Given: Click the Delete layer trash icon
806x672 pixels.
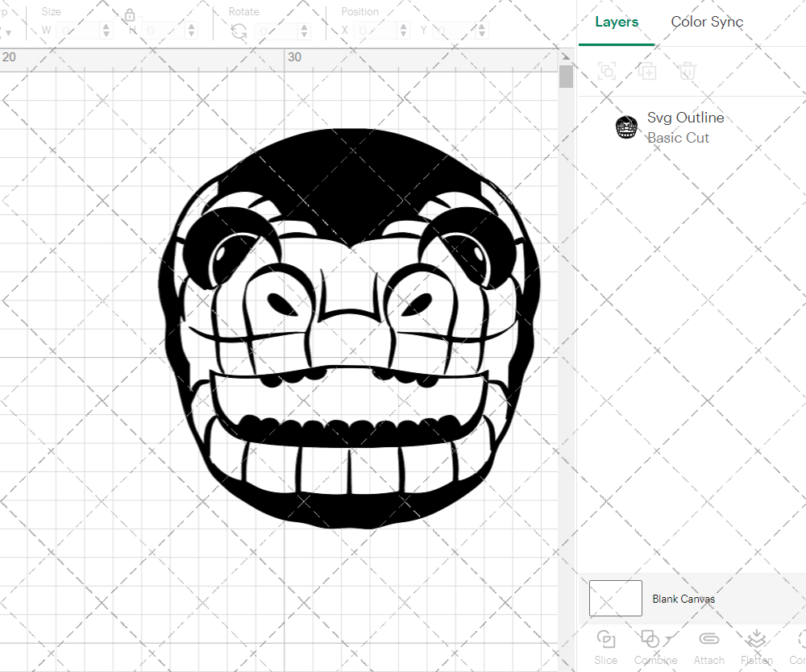Looking at the screenshot, I should 688,70.
